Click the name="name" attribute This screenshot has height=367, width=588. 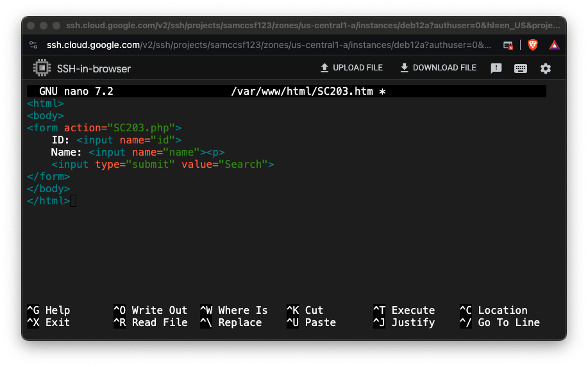pyautogui.click(x=165, y=152)
